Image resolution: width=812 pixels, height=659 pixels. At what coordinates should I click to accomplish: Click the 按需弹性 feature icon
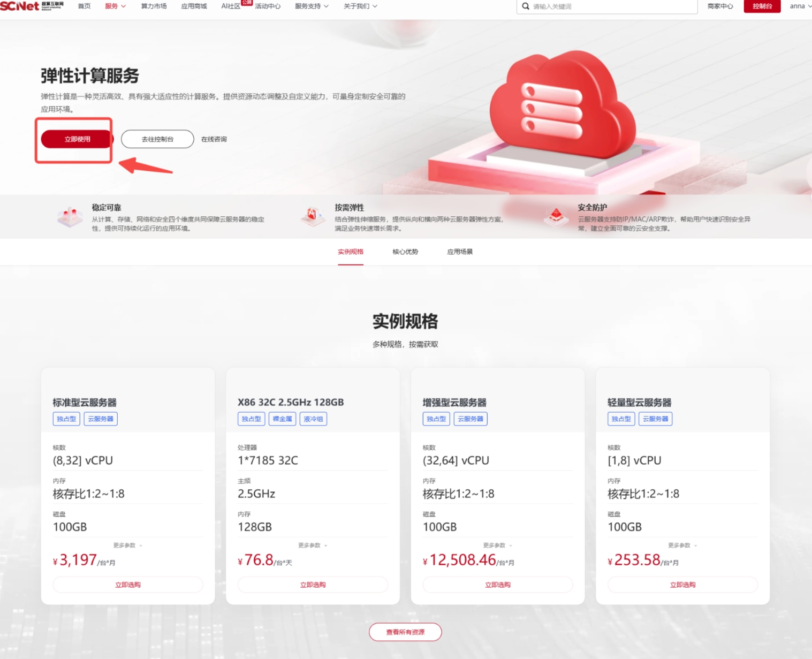pos(313,217)
